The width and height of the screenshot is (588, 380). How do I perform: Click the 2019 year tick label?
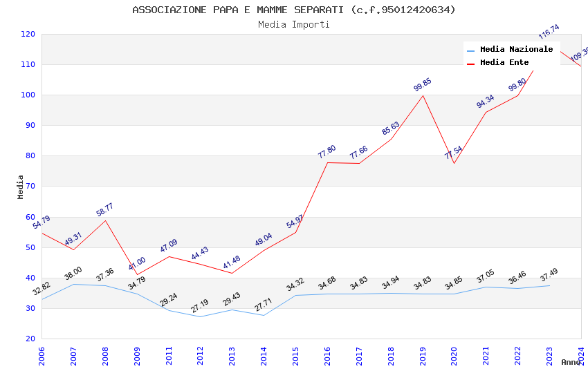[423, 356]
